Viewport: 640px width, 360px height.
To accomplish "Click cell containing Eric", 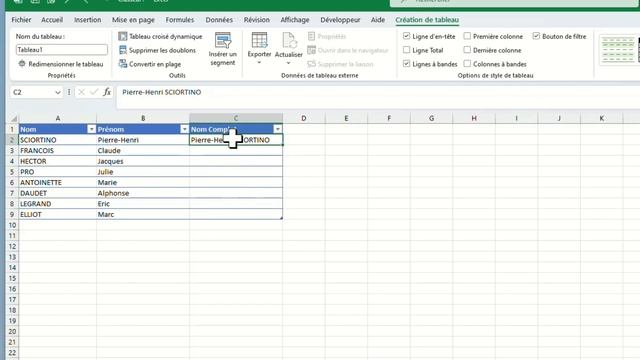I will 143,204.
